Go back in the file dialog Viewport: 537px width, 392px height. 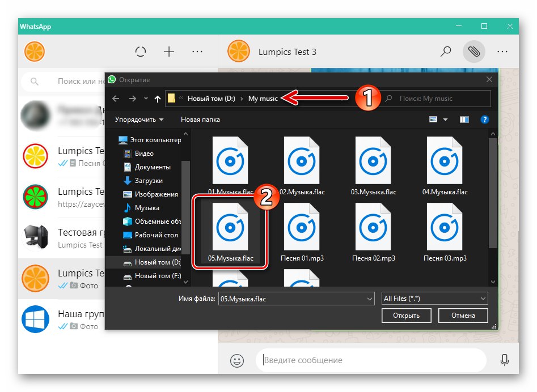pos(116,99)
